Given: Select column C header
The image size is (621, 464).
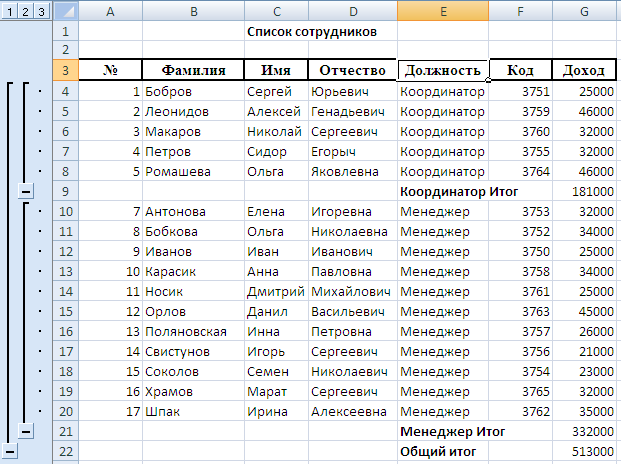Looking at the screenshot, I should click(276, 11).
